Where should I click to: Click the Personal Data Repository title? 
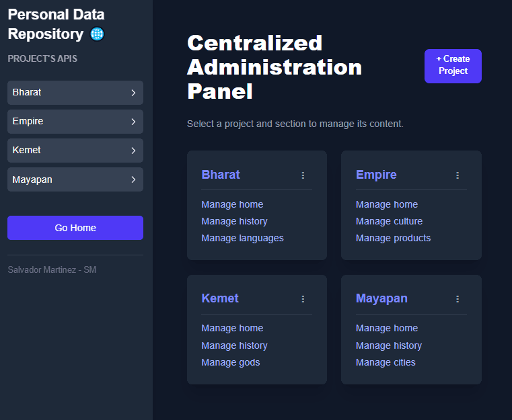[56, 24]
